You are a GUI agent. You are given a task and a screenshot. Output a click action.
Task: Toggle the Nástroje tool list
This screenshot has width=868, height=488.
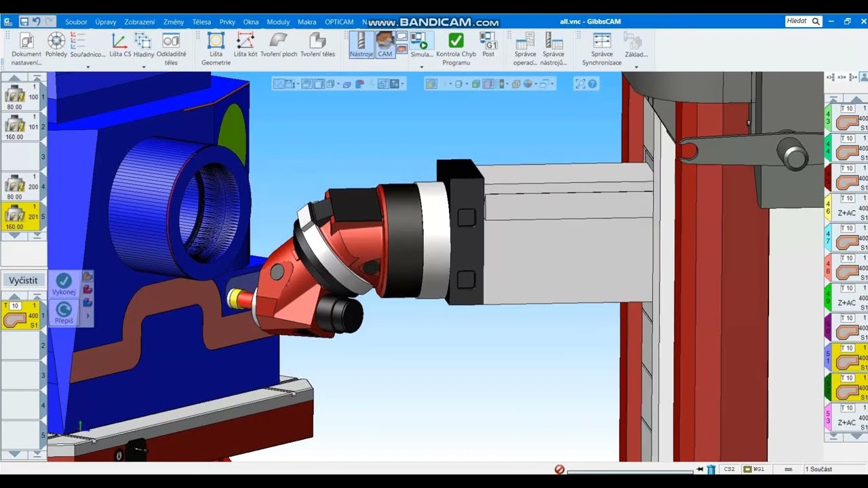click(x=361, y=45)
